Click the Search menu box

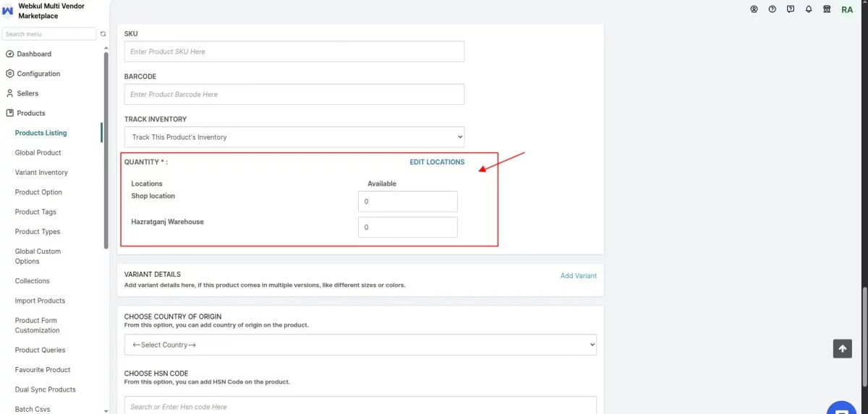pyautogui.click(x=49, y=34)
